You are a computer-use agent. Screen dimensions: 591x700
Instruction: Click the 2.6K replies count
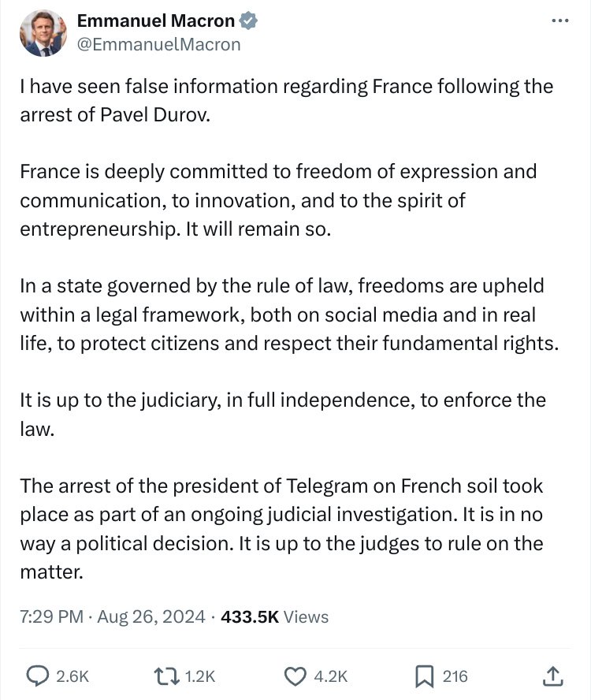(x=72, y=676)
